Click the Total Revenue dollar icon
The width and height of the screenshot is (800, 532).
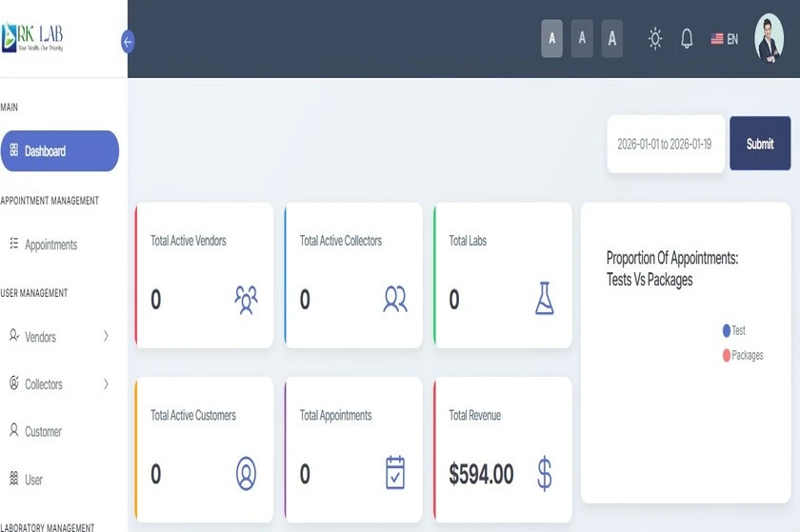pyautogui.click(x=544, y=473)
